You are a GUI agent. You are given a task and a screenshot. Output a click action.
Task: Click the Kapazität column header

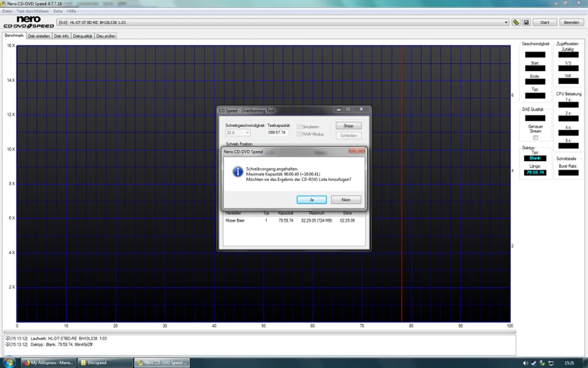(x=286, y=213)
